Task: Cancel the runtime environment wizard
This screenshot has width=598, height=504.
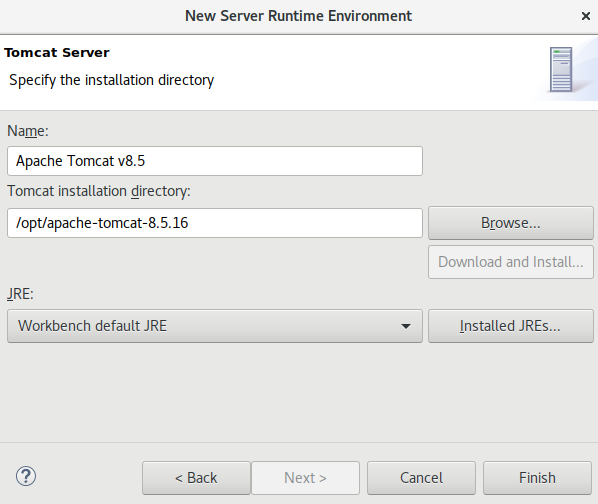Action: [421, 478]
